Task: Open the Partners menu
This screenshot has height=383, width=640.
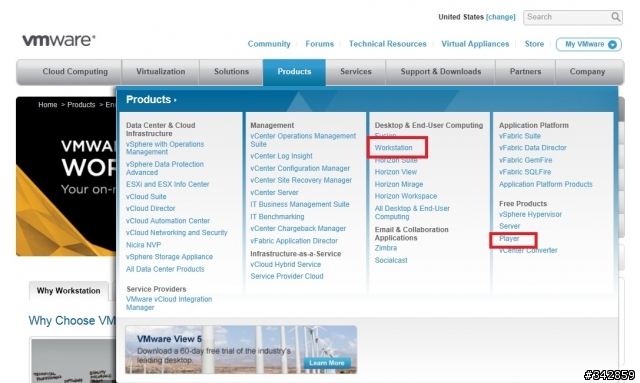Action: point(525,72)
